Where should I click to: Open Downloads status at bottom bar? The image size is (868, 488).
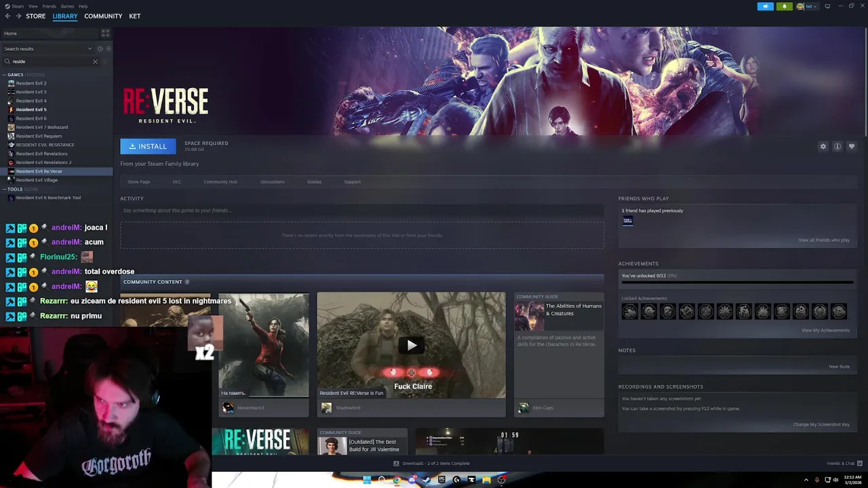pos(431,464)
